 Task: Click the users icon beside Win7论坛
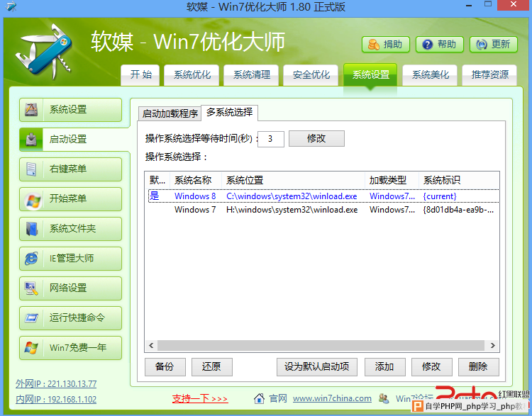click(x=384, y=398)
